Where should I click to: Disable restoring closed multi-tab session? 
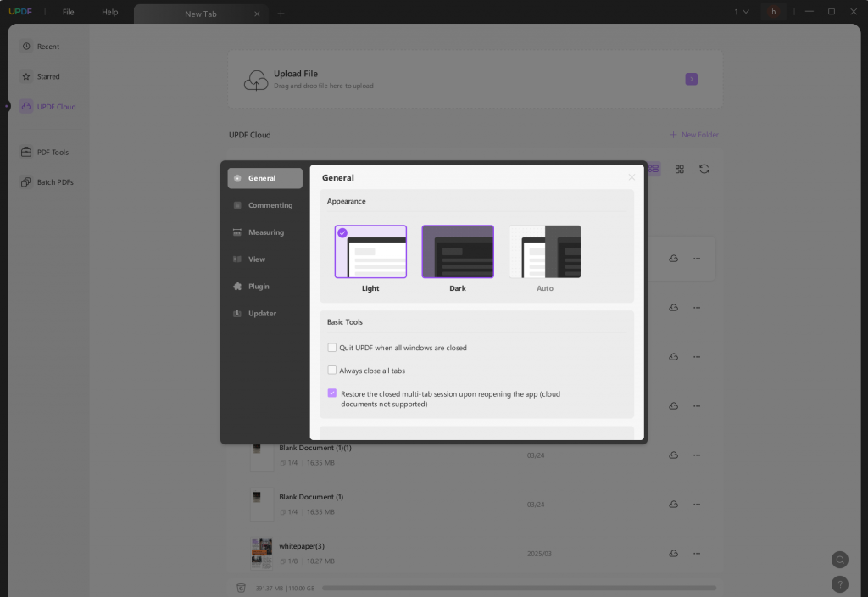point(331,392)
